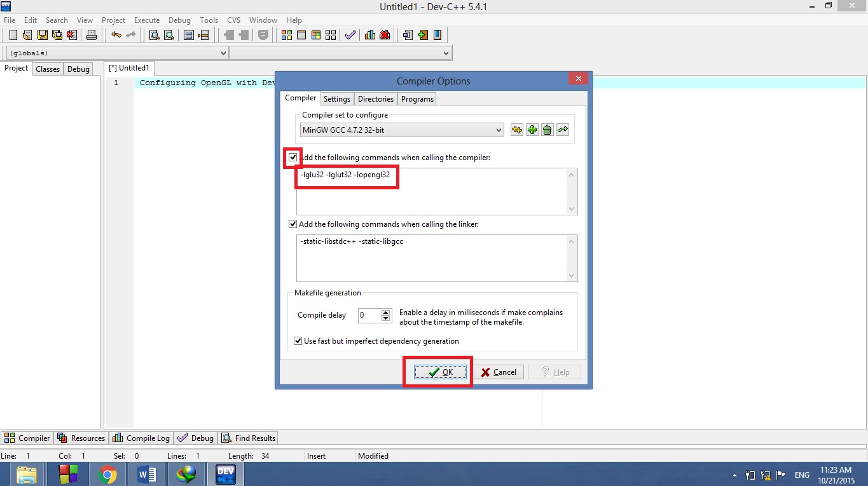This screenshot has height=486, width=868.
Task: Open the Compile Log bottom panel tab
Action: pyautogui.click(x=141, y=438)
